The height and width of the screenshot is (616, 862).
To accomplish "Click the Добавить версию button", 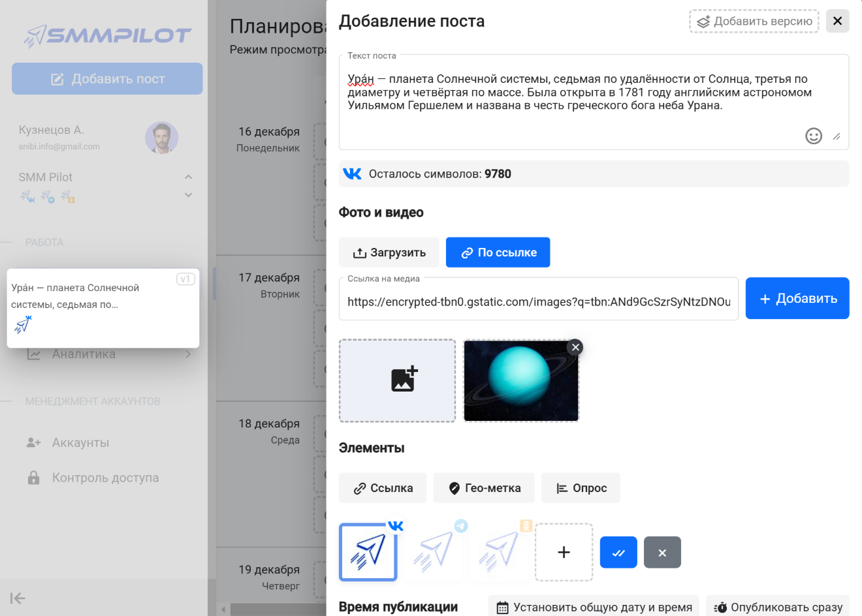I will click(x=754, y=22).
